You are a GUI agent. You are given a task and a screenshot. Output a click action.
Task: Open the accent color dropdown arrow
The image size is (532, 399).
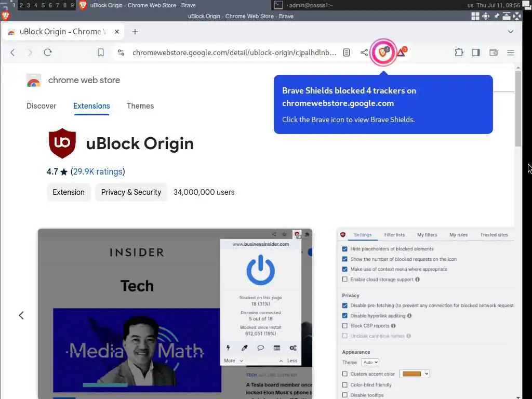click(x=427, y=374)
